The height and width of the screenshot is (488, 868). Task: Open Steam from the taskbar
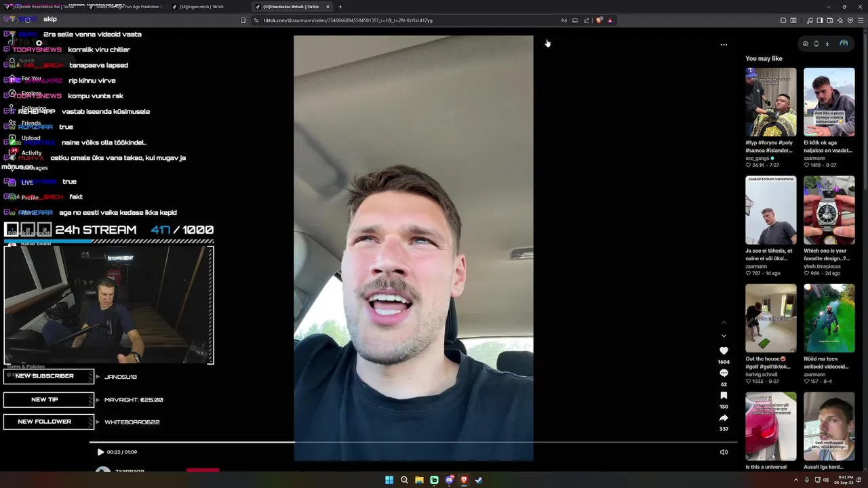pyautogui.click(x=479, y=480)
